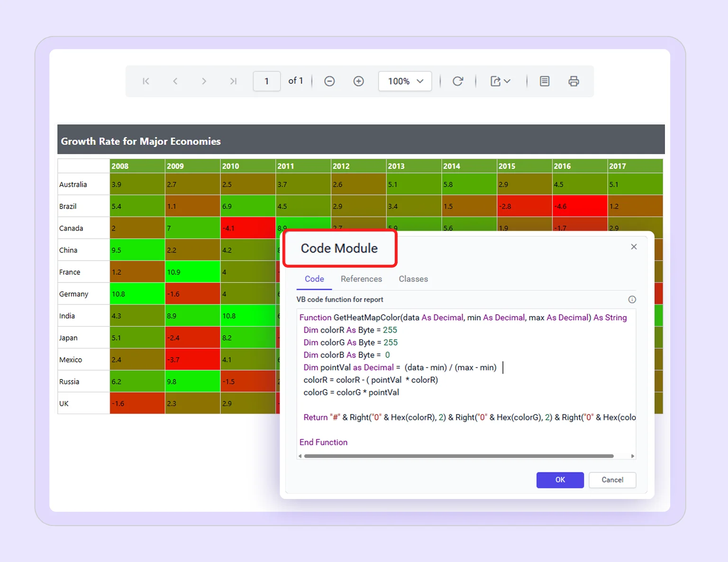The image size is (728, 562).
Task: Go to the last page
Action: pos(233,81)
